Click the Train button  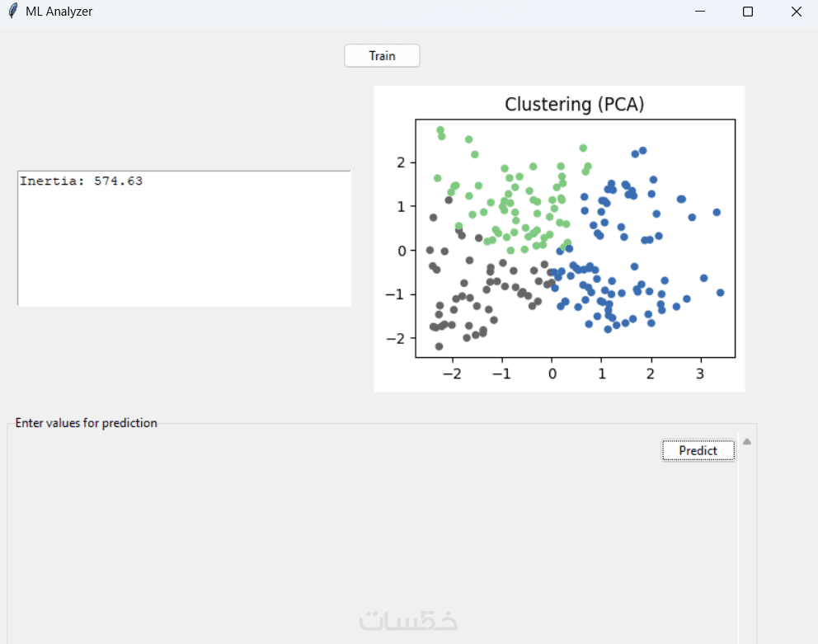(382, 56)
